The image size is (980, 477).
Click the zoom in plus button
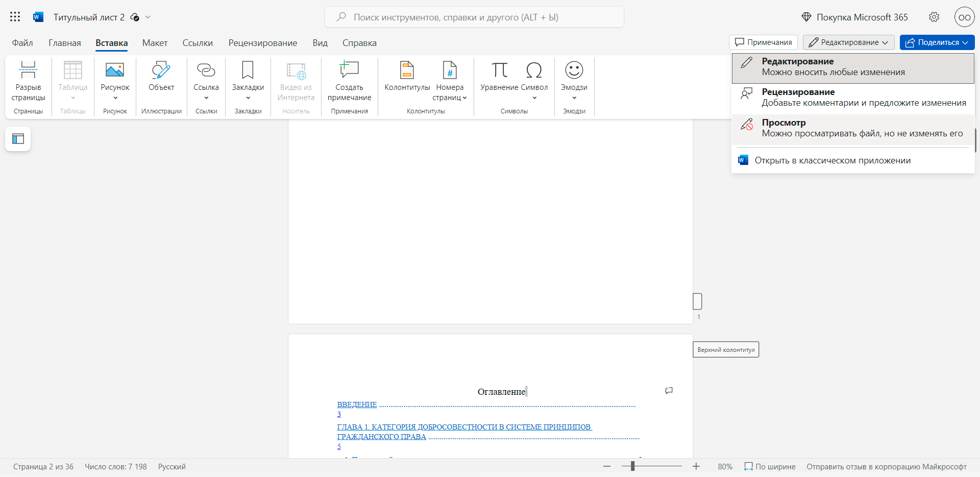tap(696, 466)
